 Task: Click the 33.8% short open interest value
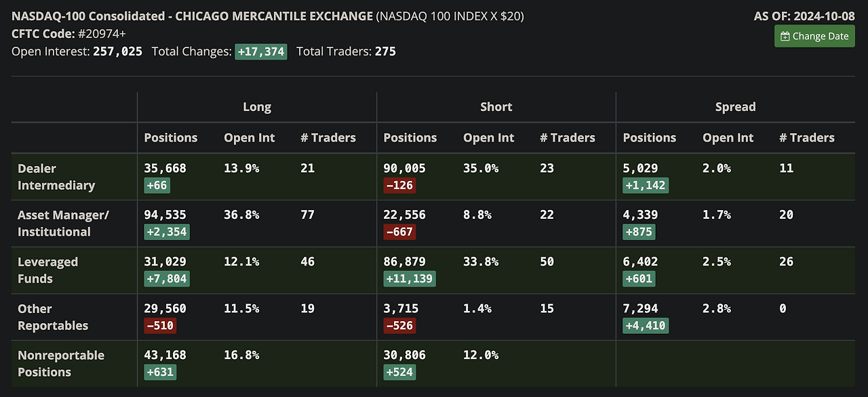(x=481, y=262)
